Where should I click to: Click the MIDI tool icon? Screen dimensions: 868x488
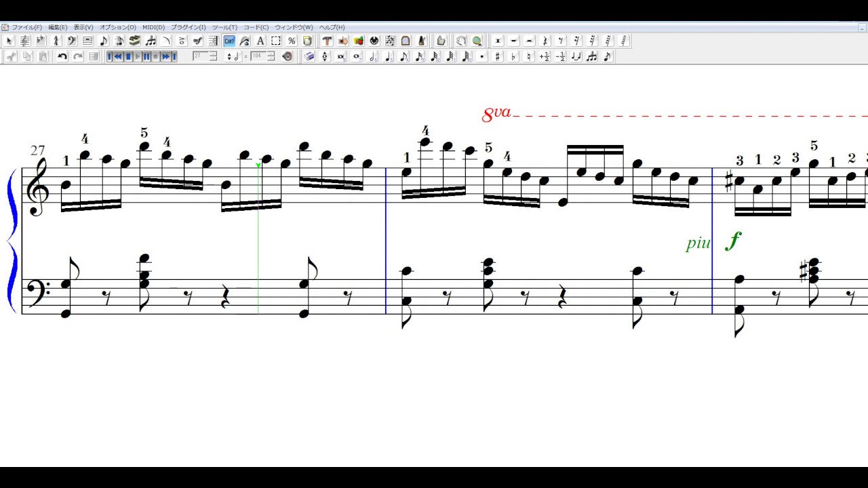pos(374,41)
